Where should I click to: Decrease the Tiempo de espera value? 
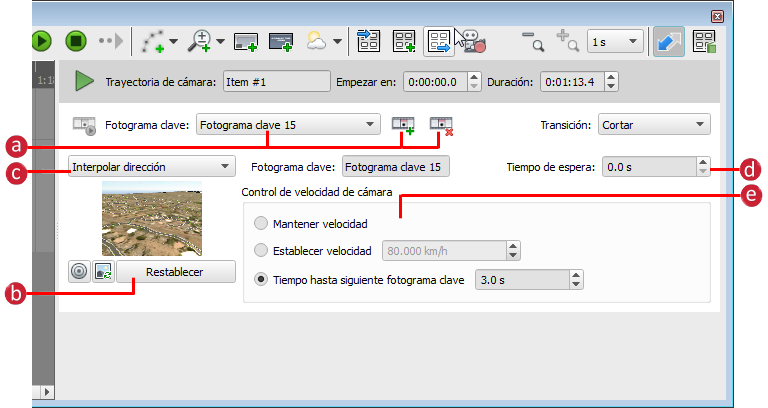703,171
